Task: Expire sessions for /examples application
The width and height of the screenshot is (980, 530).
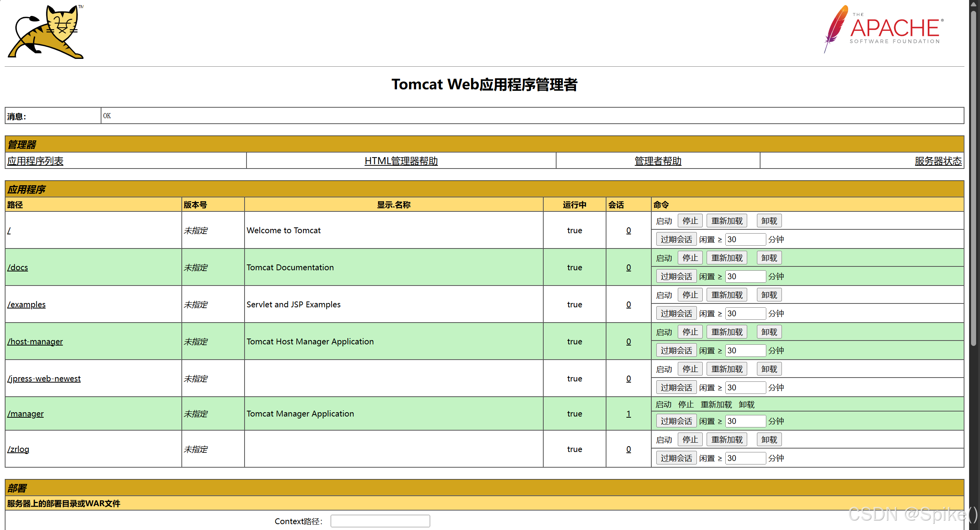Action: coord(676,314)
